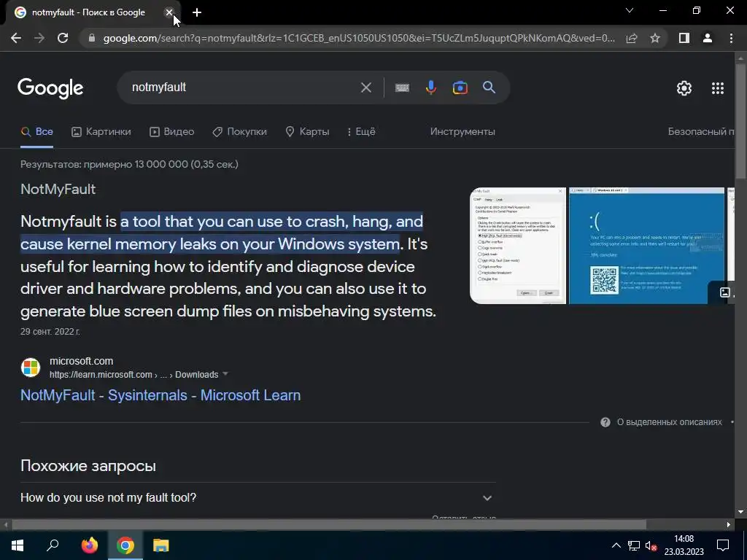The width and height of the screenshot is (747, 560).
Task: Switch to Видео tab
Action: point(171,132)
